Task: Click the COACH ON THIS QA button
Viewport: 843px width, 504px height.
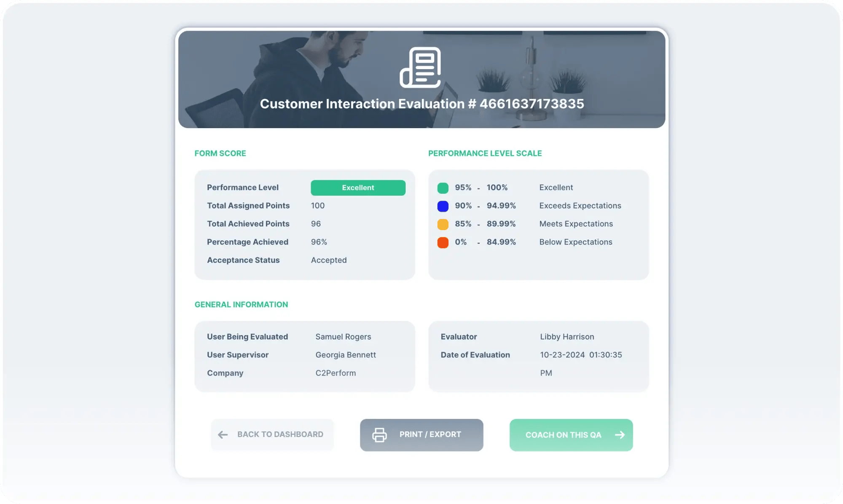Action: pyautogui.click(x=571, y=434)
